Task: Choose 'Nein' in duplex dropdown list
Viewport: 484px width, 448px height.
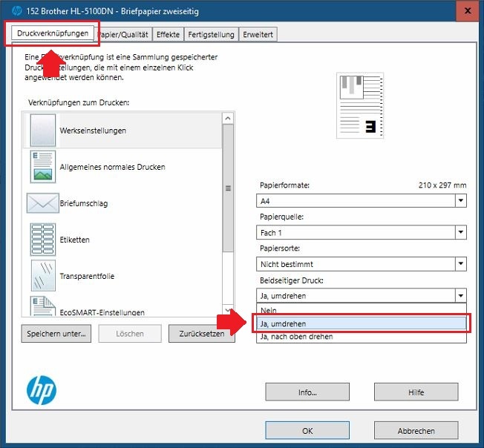Action: coord(362,309)
